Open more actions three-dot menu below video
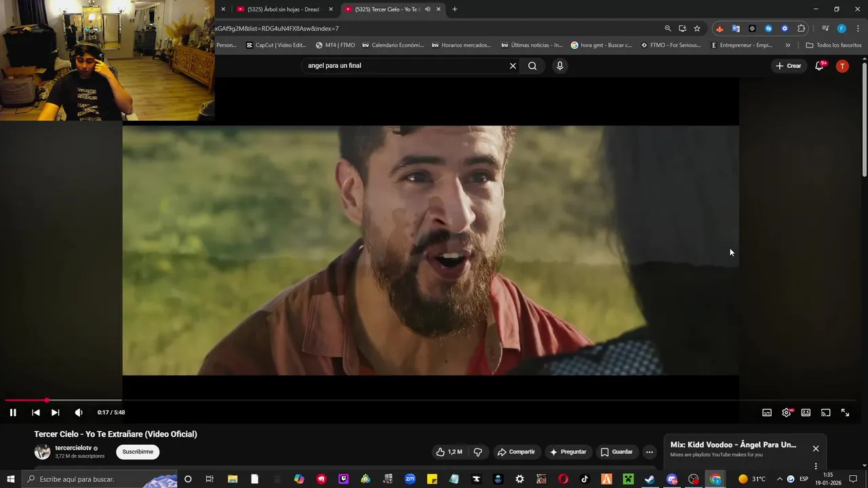868x488 pixels. point(650,452)
